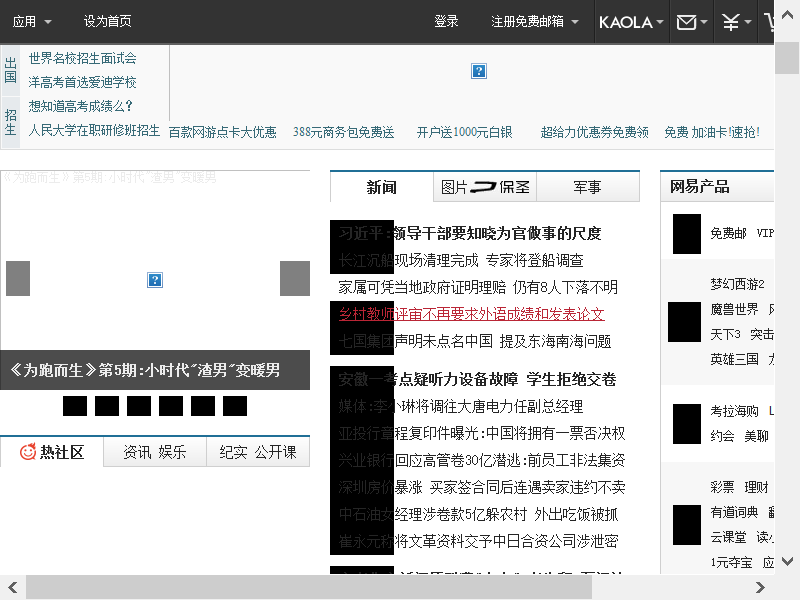Go to previous slide with left gray arrow
800x600 pixels.
point(18,278)
